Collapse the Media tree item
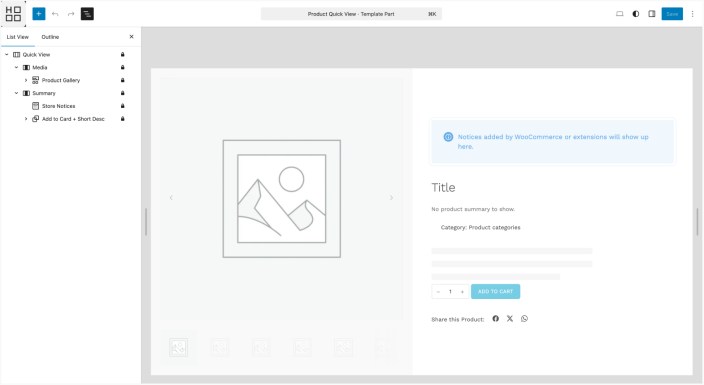The height and width of the screenshot is (385, 704). coord(16,67)
